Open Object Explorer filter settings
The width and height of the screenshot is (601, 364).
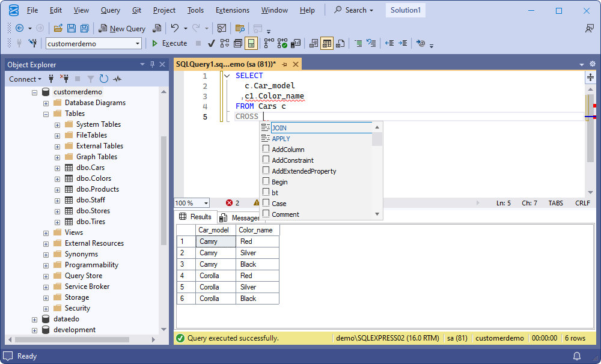tap(90, 79)
